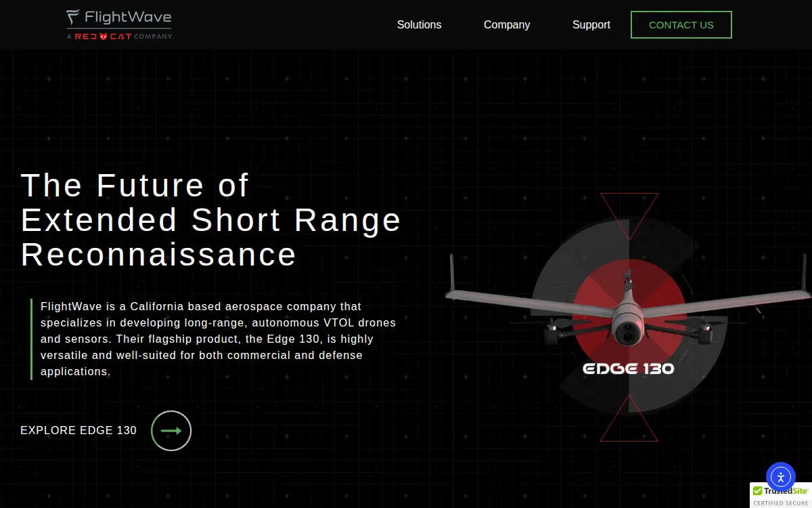Click the EDGE 130 product label
This screenshot has height=508, width=812.
(x=629, y=369)
